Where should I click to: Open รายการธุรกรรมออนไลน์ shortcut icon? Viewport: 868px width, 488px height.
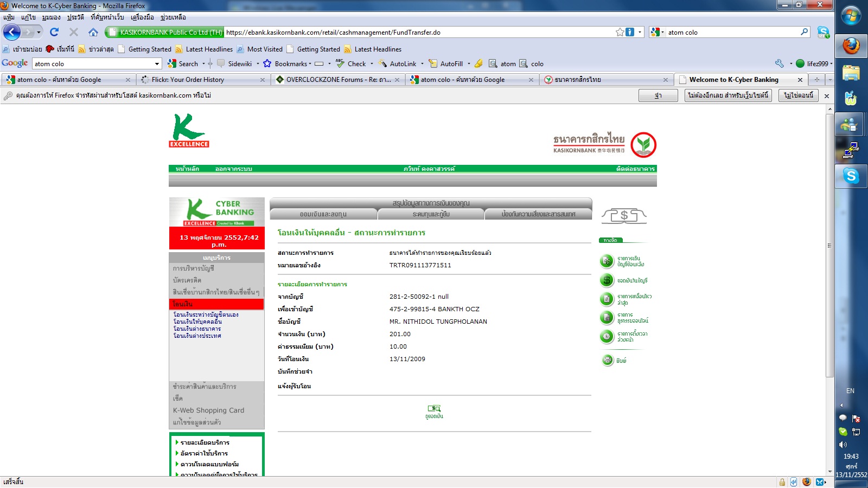(x=607, y=317)
